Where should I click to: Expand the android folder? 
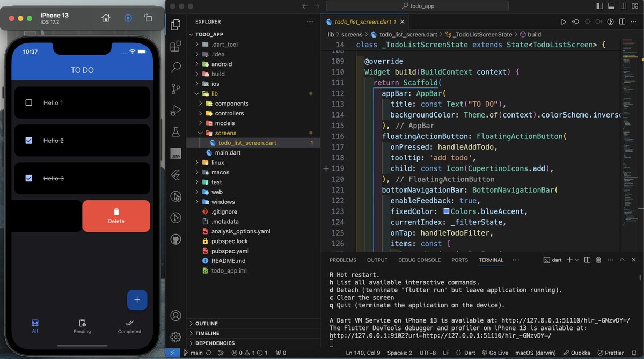pyautogui.click(x=253, y=64)
